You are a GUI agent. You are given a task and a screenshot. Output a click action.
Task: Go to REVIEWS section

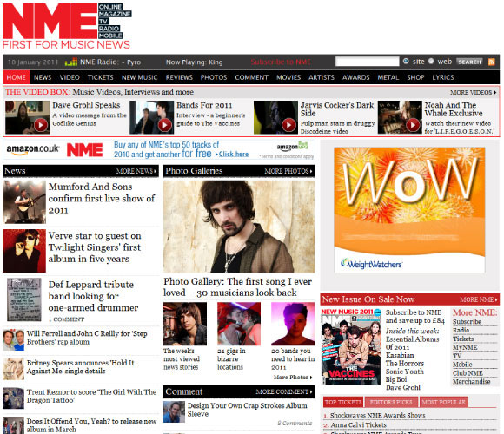179,77
